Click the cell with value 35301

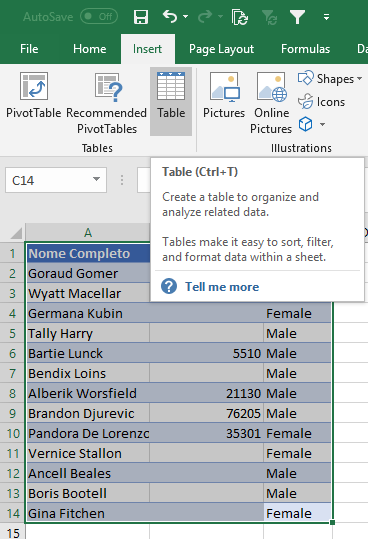pyautogui.click(x=207, y=433)
